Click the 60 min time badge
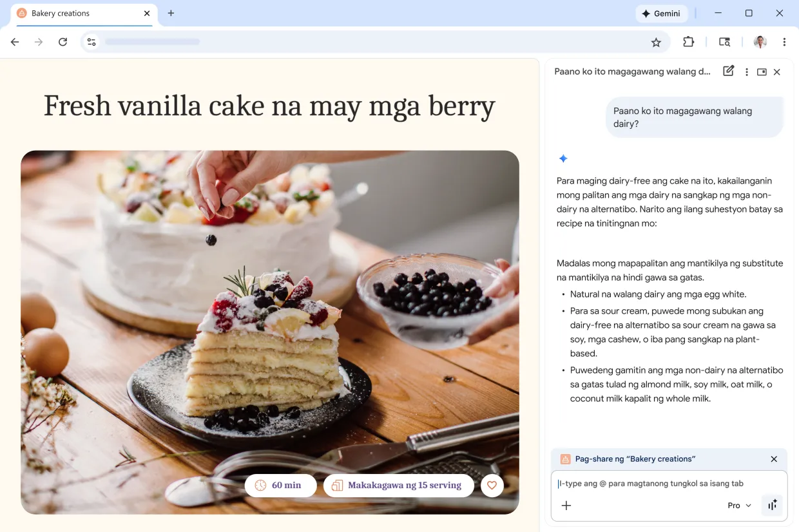This screenshot has width=799, height=532. pos(280,486)
